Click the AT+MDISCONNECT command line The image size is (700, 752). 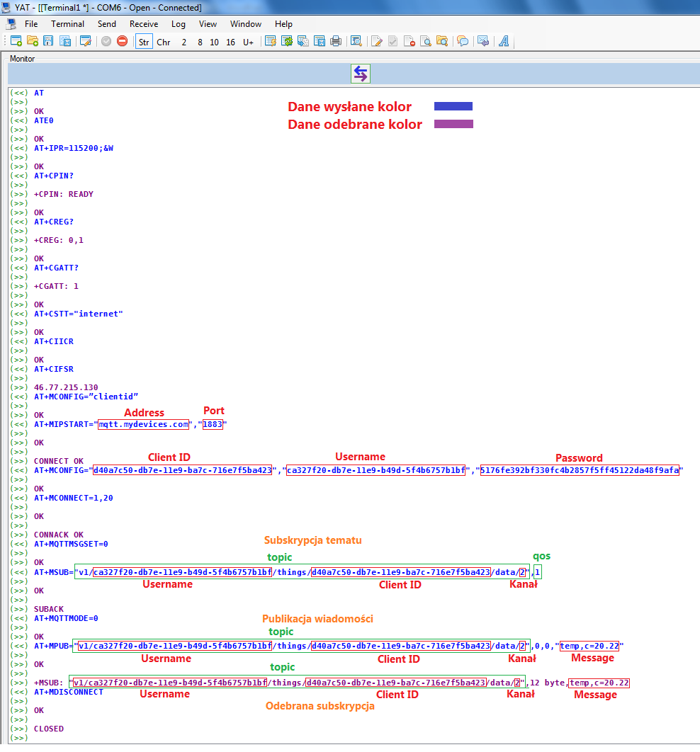tap(69, 692)
